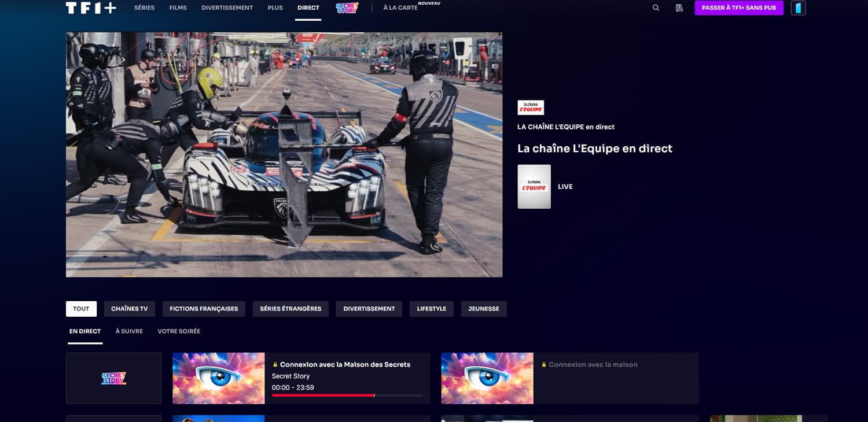868x422 pixels.
Task: Switch to En direct tab
Action: tap(85, 331)
